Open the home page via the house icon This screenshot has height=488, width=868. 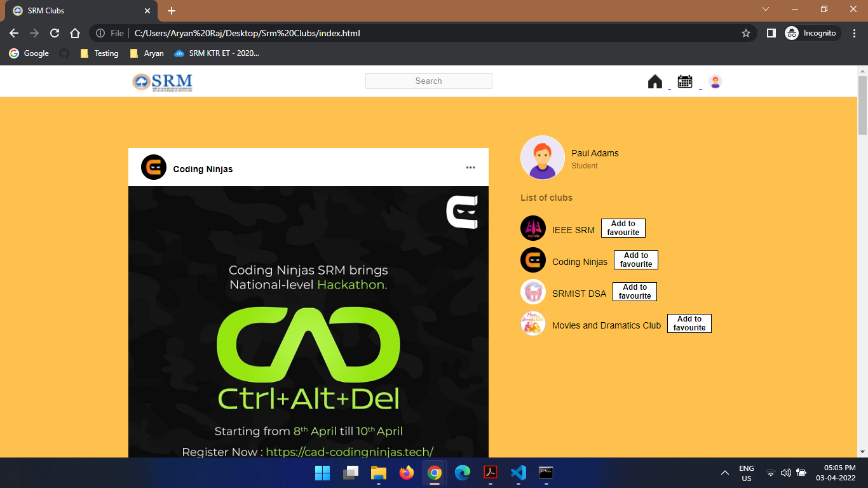[655, 81]
